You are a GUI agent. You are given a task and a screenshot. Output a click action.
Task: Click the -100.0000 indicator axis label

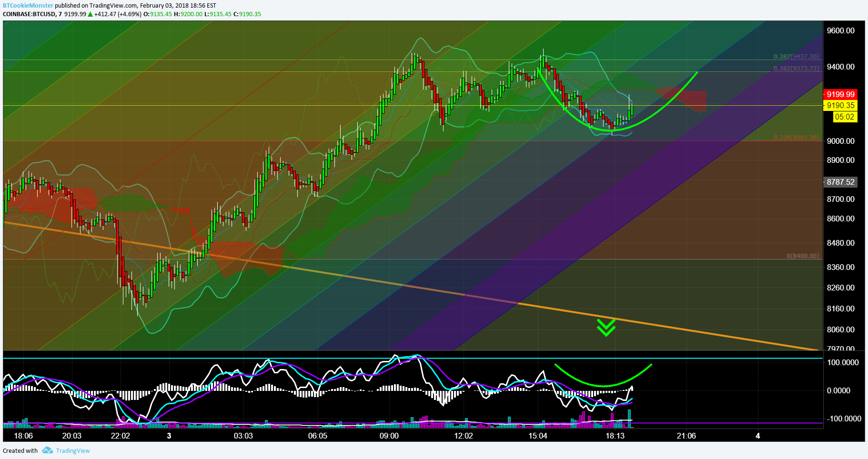click(844, 419)
